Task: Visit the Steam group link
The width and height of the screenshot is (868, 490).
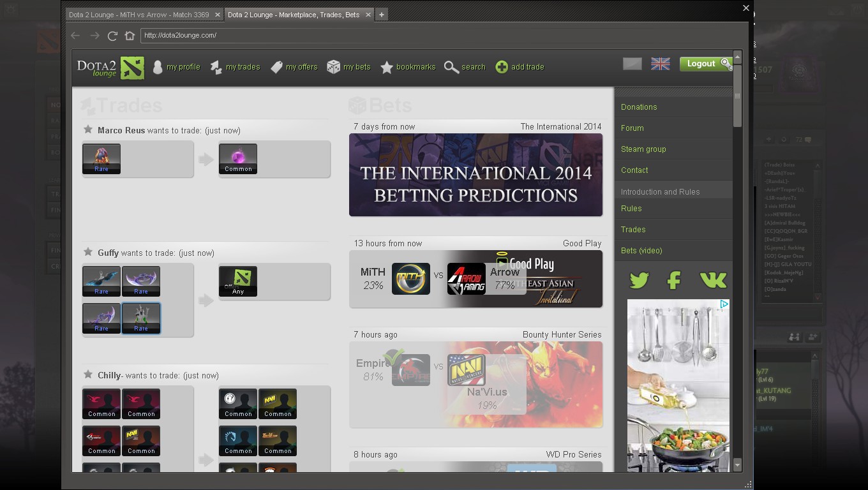Action: (643, 149)
